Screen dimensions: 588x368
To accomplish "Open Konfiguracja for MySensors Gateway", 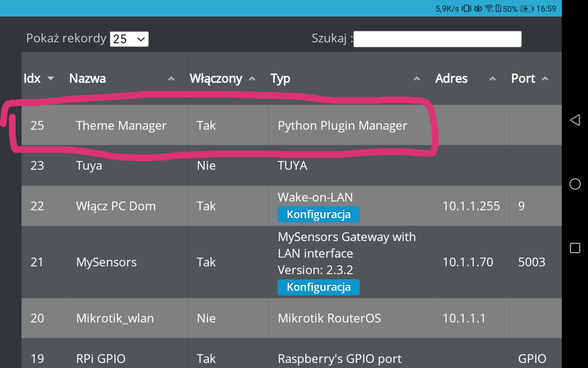I will tap(318, 287).
